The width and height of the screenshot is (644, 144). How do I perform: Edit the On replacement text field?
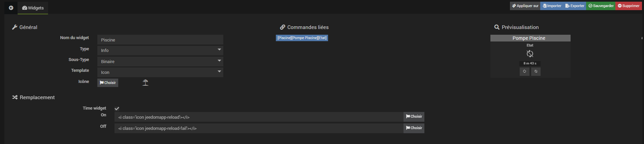[259, 117]
